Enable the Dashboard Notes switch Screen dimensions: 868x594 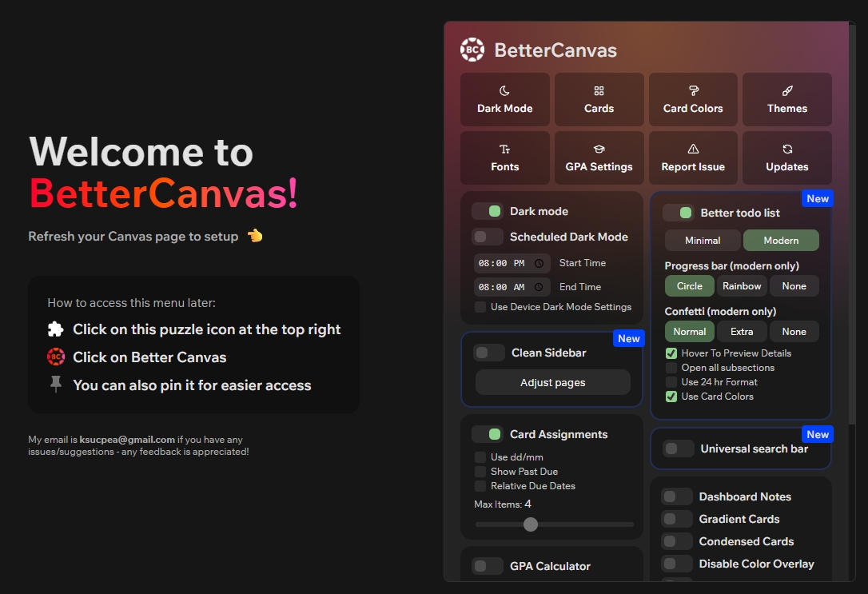pyautogui.click(x=677, y=496)
